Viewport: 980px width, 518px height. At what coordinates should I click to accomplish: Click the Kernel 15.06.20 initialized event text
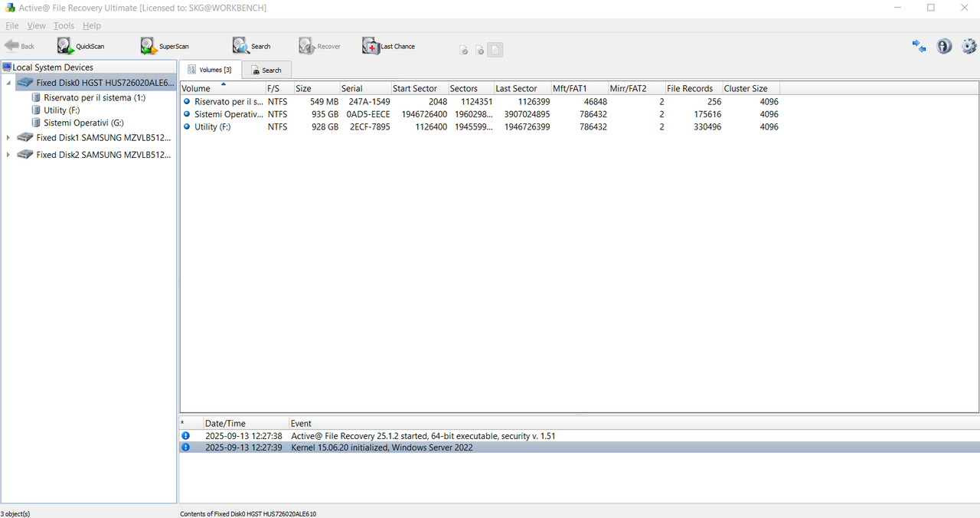coord(382,448)
